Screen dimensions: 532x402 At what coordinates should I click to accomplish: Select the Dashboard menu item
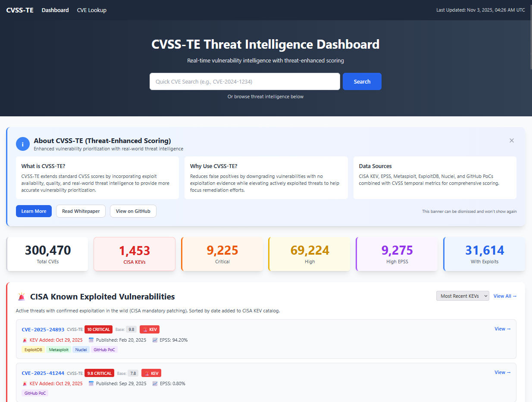coord(55,10)
